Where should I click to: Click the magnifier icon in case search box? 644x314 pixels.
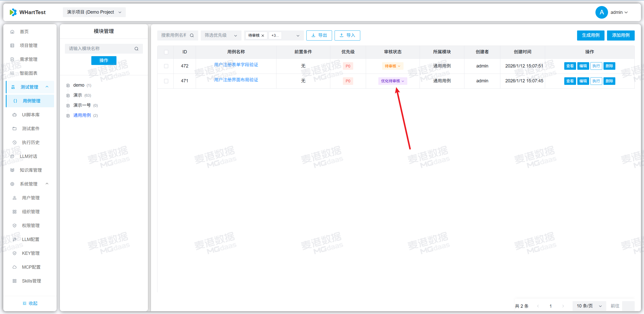(x=192, y=36)
